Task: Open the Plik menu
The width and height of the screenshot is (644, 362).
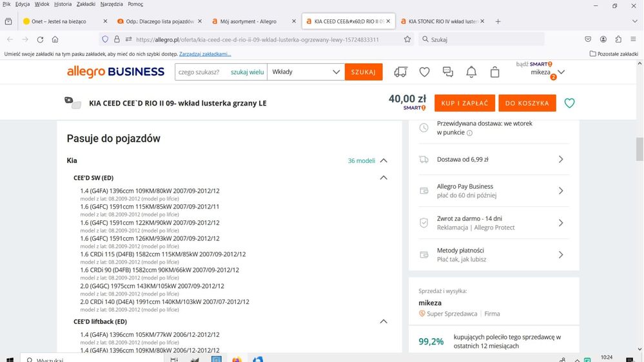Action: (x=6, y=4)
